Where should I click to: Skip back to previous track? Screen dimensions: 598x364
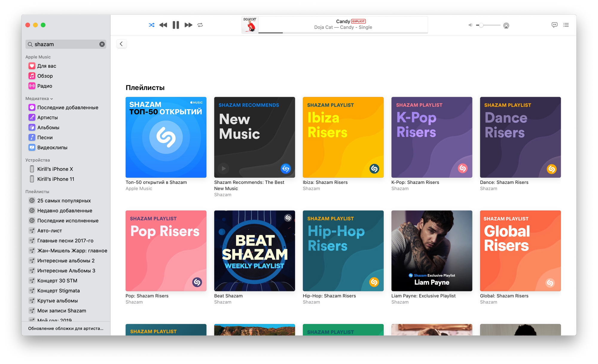click(163, 25)
